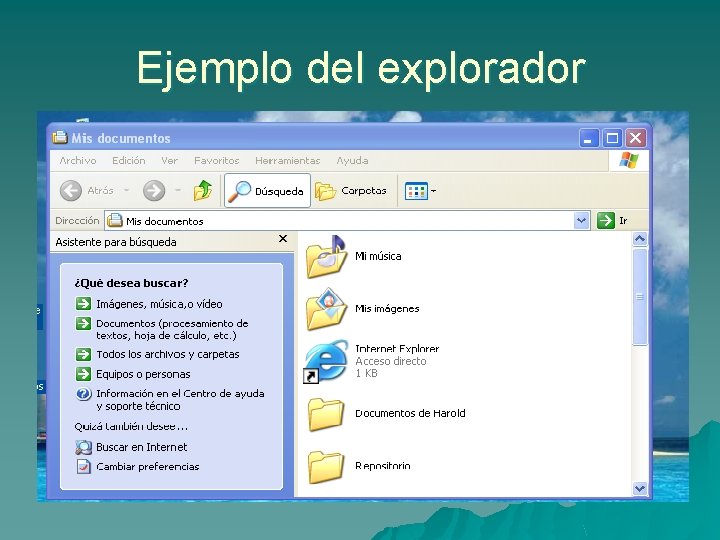Click the Cambiar preferencias checklist icon
The image size is (720, 540).
pyautogui.click(x=83, y=467)
